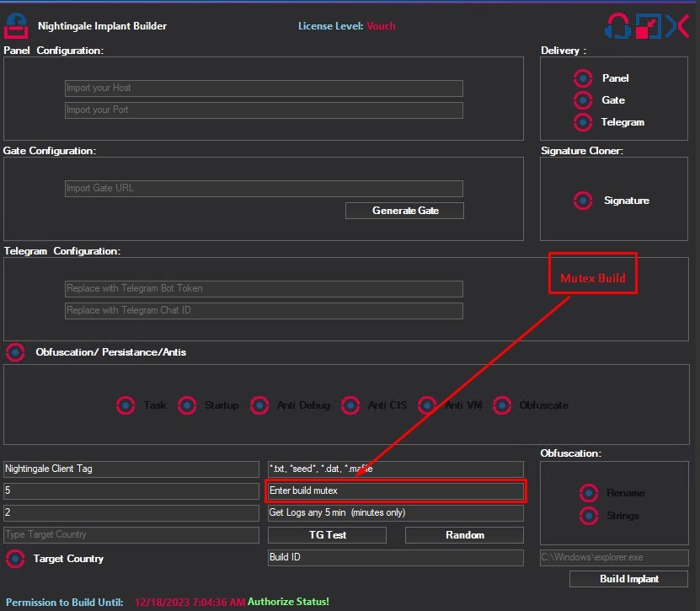
Task: Click the Panel Configuration heading
Action: (x=54, y=51)
